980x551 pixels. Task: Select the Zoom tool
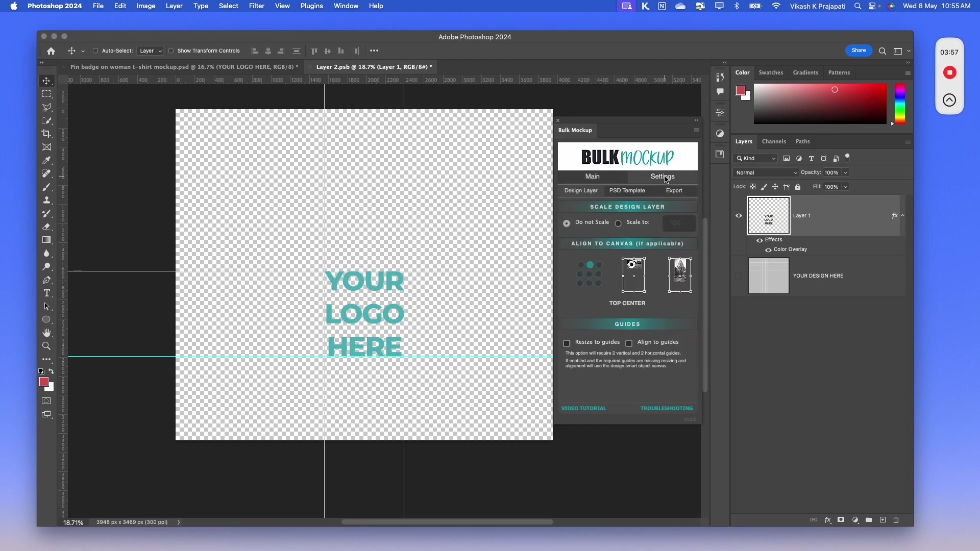click(46, 346)
